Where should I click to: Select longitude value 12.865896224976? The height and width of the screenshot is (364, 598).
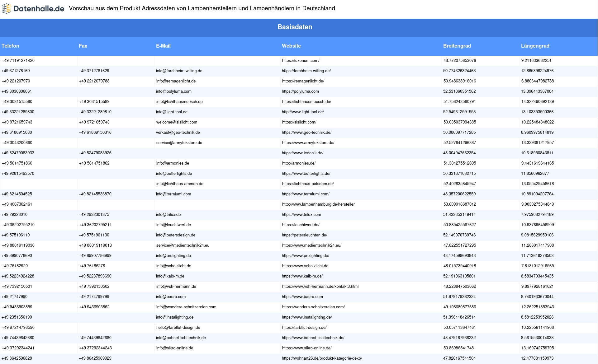pos(537,71)
